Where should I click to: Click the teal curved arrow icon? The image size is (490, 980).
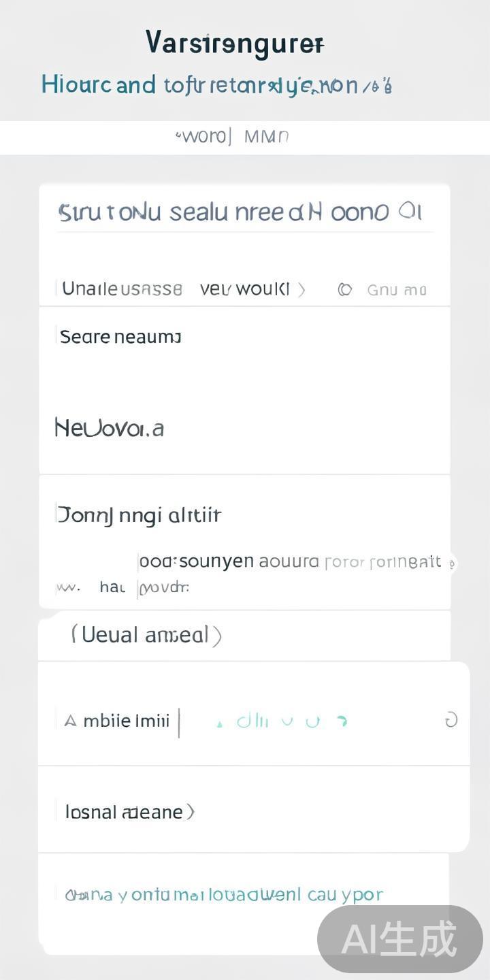point(342,721)
